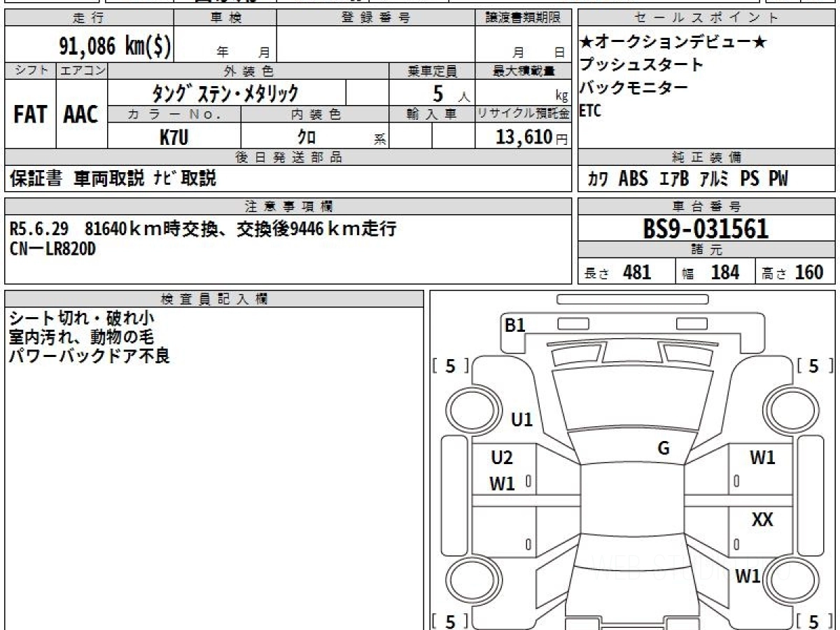Select the seating capacity 5 人
Image resolution: width=840 pixels, height=630 pixels.
tap(451, 92)
